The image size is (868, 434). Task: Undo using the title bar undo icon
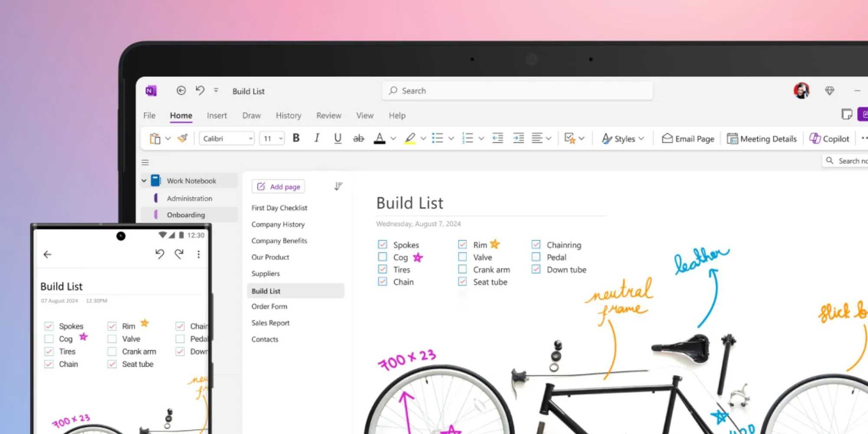tap(200, 90)
